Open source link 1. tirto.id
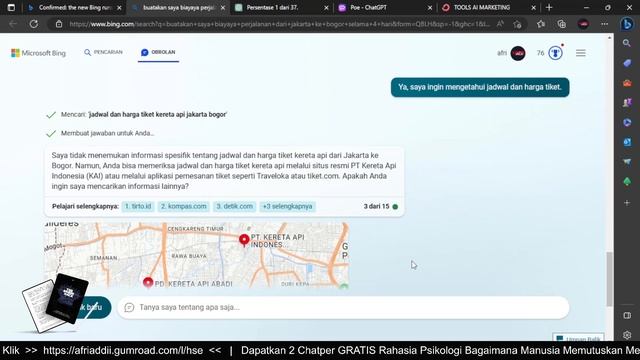 click(138, 207)
